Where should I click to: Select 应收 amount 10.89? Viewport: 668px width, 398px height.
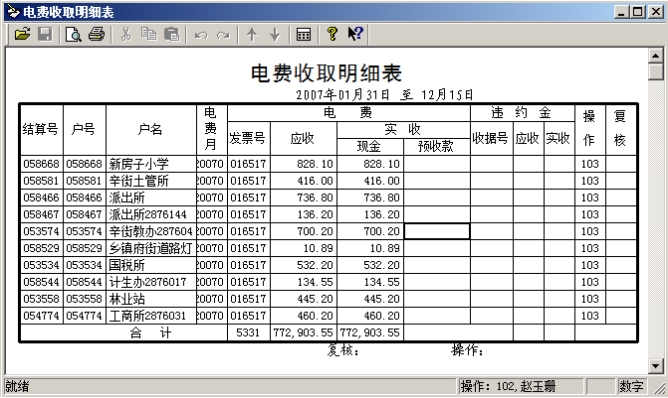pyautogui.click(x=303, y=248)
